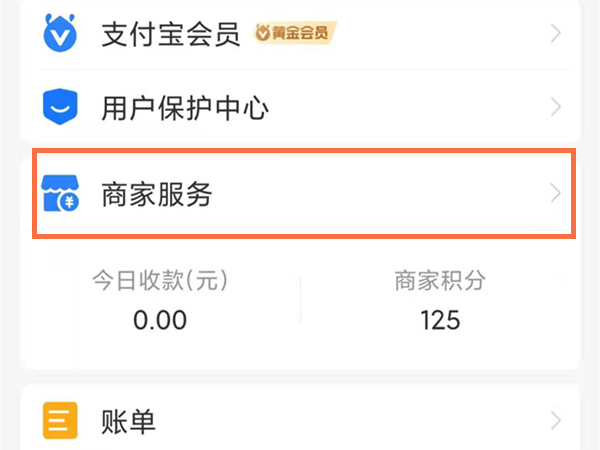Click the 商家服务 right chevron
Screen dimensions: 600x450
tap(557, 194)
